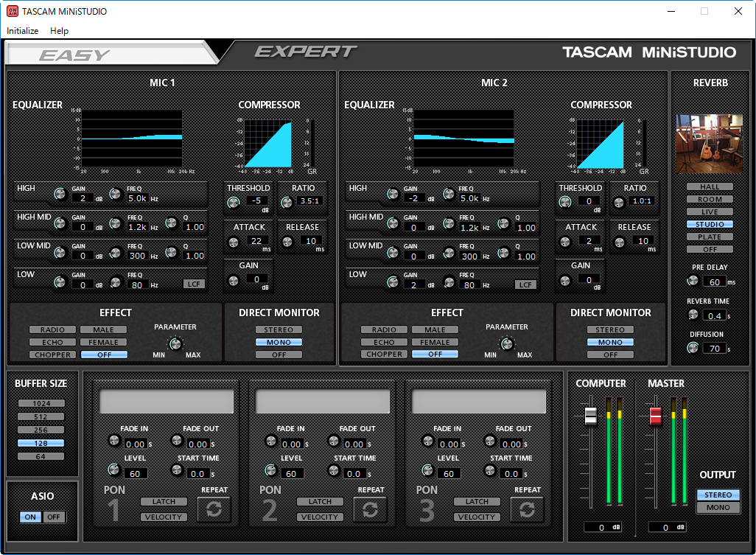
Task: Open the Help menu
Action: pos(59,31)
